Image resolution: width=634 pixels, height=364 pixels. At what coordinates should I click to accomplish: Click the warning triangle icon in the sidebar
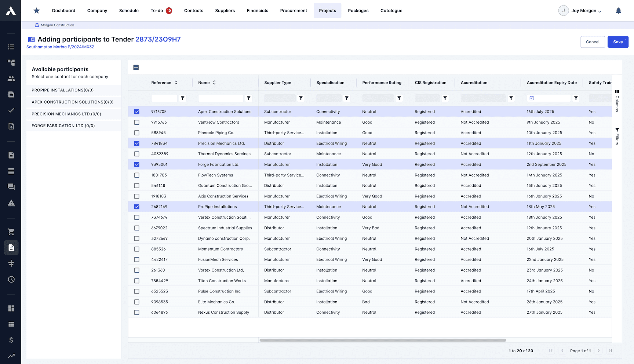pyautogui.click(x=11, y=203)
